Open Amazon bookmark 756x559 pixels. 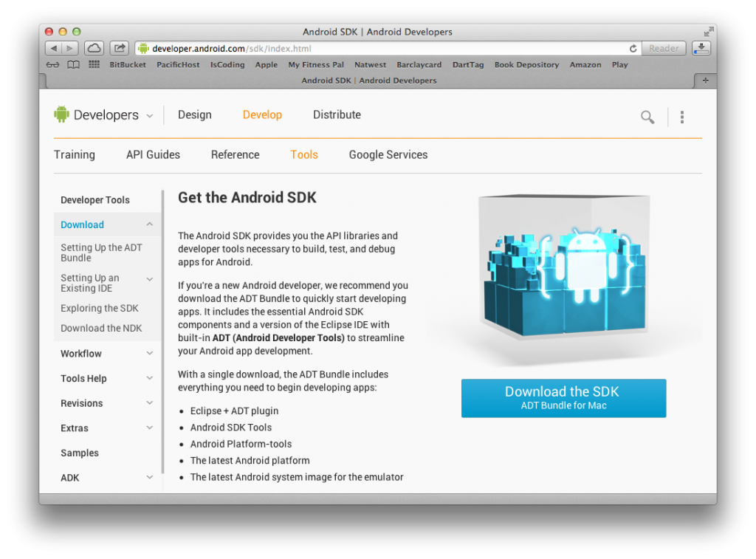(x=585, y=65)
